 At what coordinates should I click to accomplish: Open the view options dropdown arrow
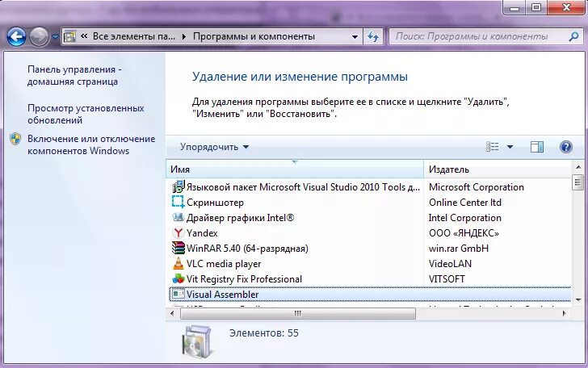510,147
